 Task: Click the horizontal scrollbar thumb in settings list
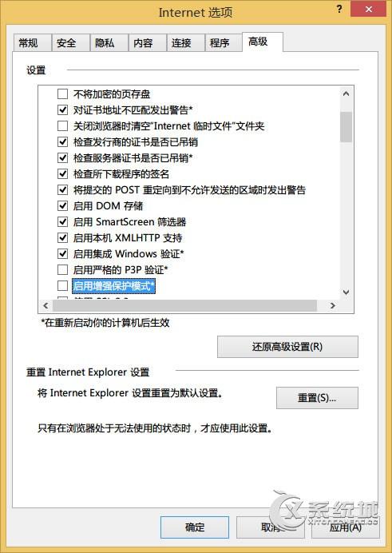click(185, 305)
